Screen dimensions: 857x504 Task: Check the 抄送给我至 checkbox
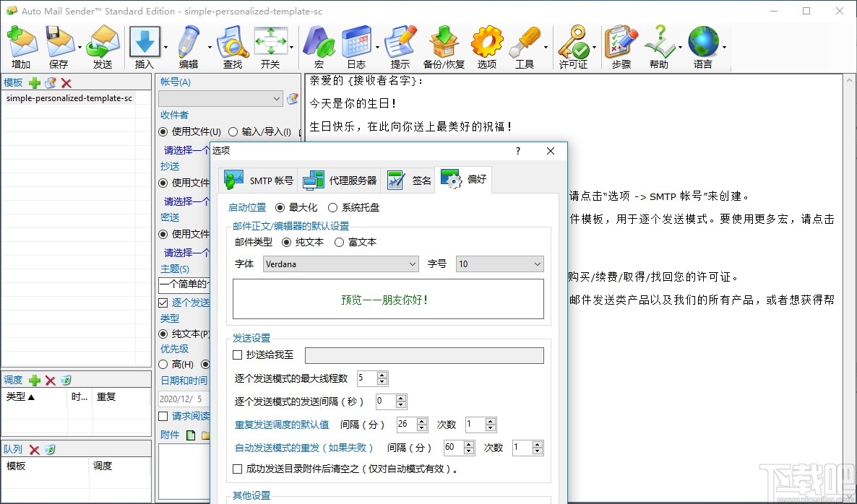pos(237,355)
